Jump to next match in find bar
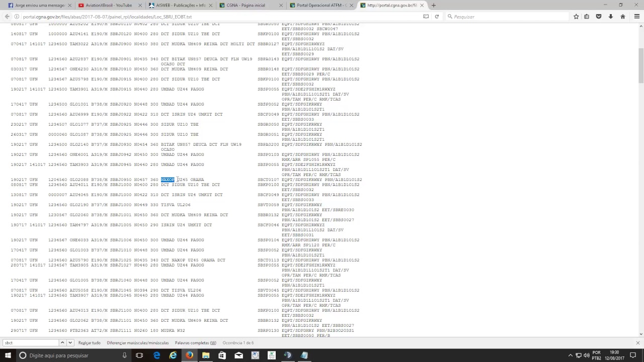 (70, 343)
